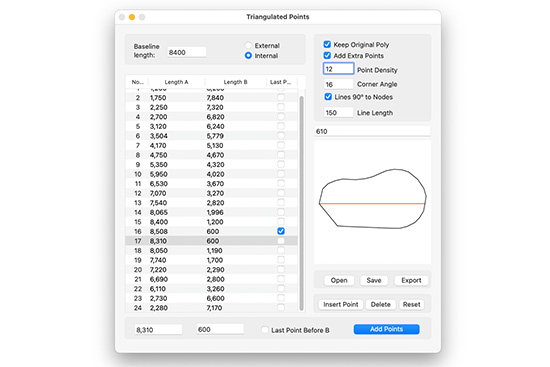Select the External radio button

[x=248, y=45]
